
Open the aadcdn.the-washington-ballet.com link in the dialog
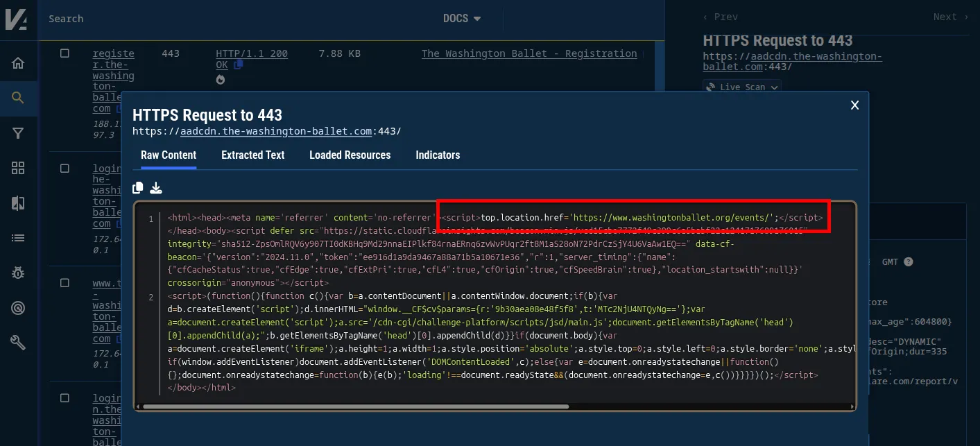pos(276,131)
